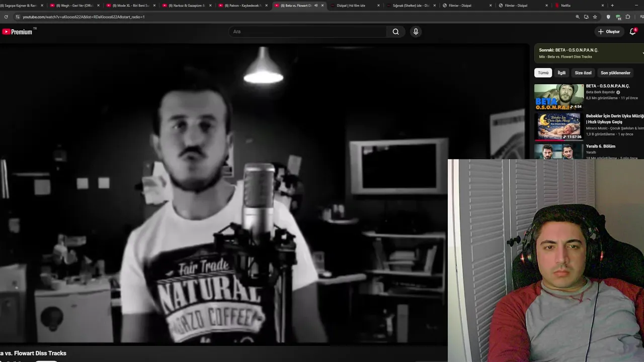Open BETA - O.S.O.N.P.A.N.Ç. video title
Screen dimensions: 644x362
point(608,86)
